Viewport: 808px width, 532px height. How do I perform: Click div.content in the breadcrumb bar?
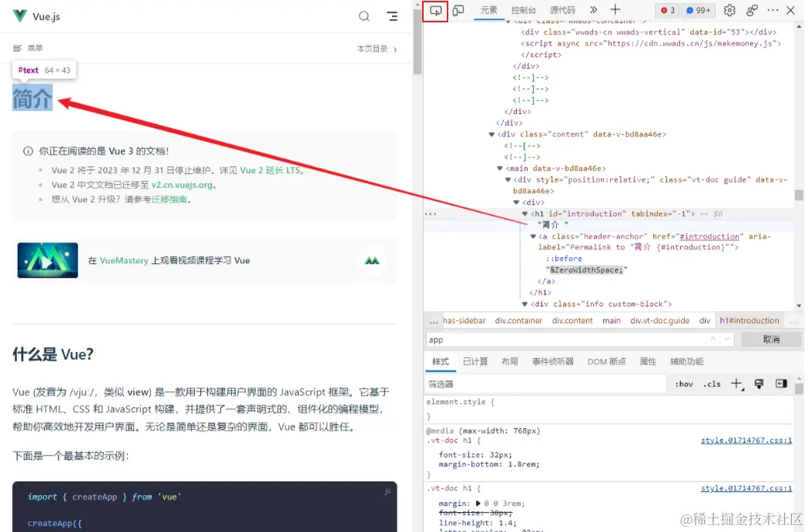click(x=572, y=321)
